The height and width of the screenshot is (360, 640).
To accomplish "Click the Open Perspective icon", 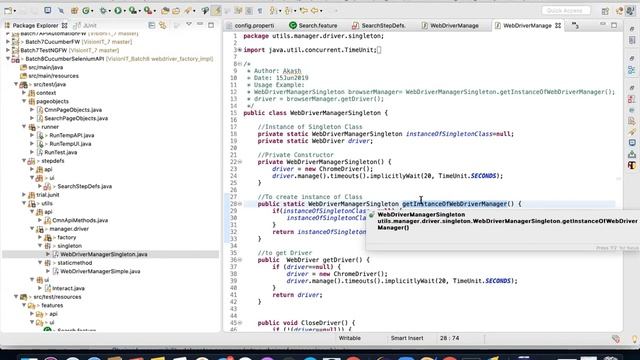I will coord(605,11).
